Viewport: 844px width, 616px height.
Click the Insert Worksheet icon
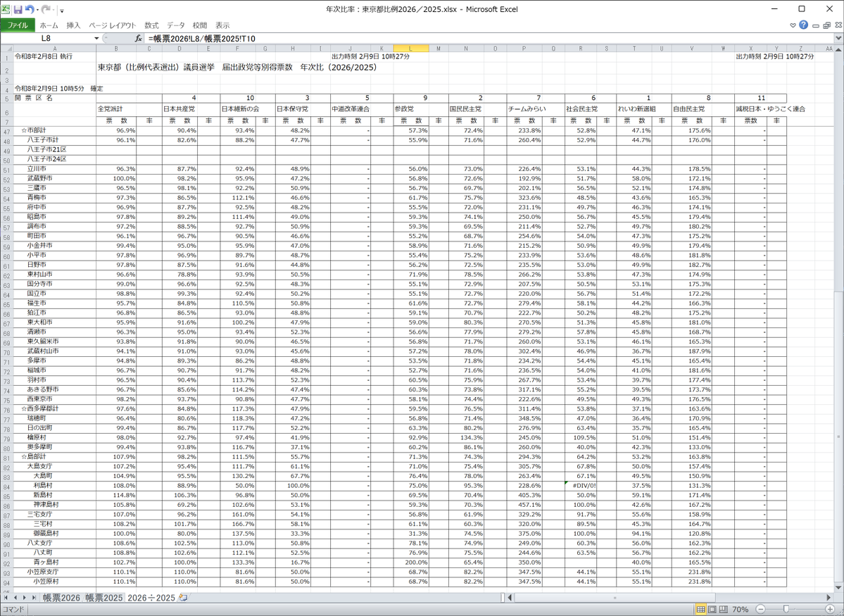(x=183, y=598)
